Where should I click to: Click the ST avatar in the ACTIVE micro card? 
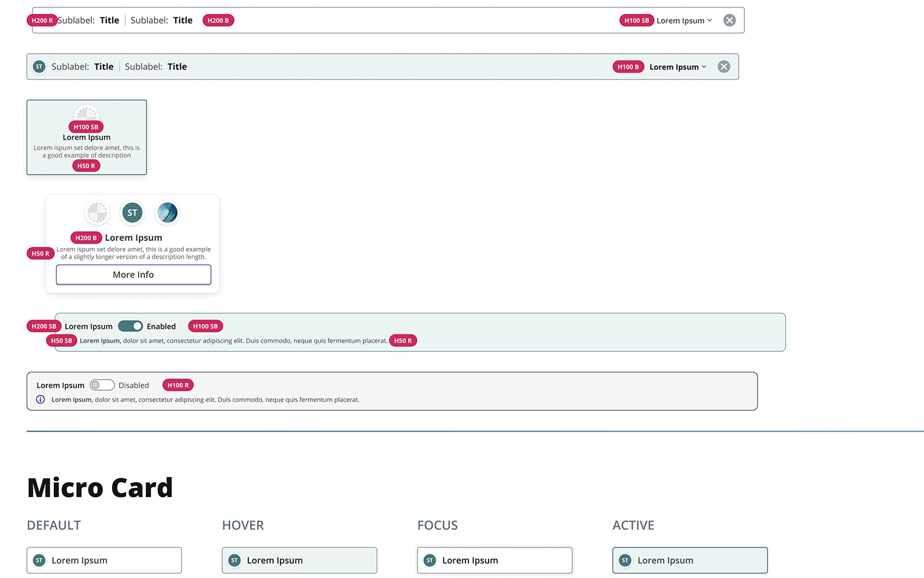click(625, 560)
